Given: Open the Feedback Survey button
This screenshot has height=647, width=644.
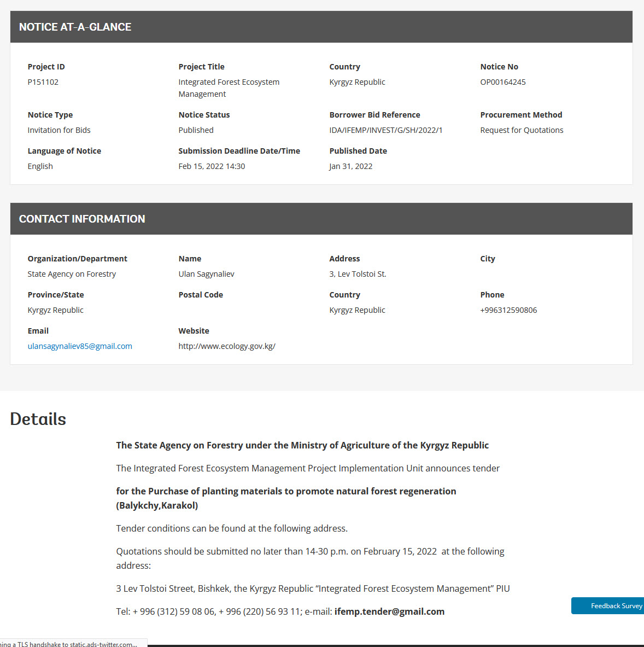Looking at the screenshot, I should coord(608,606).
